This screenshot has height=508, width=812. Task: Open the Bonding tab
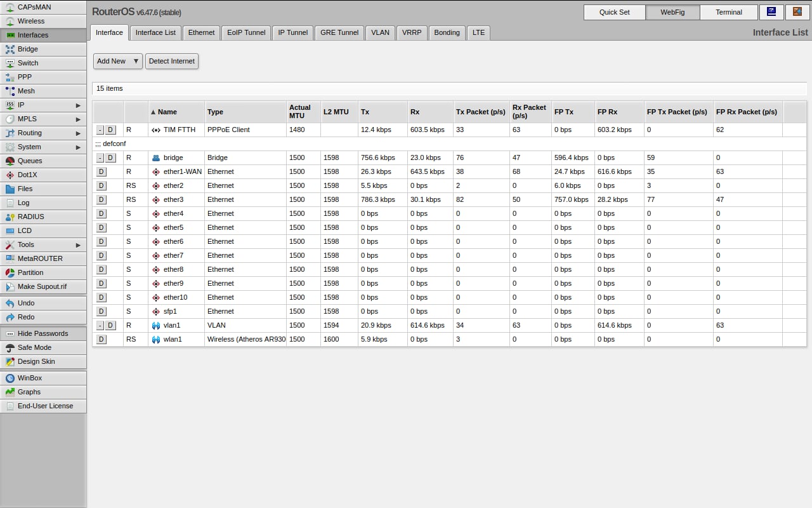point(447,32)
